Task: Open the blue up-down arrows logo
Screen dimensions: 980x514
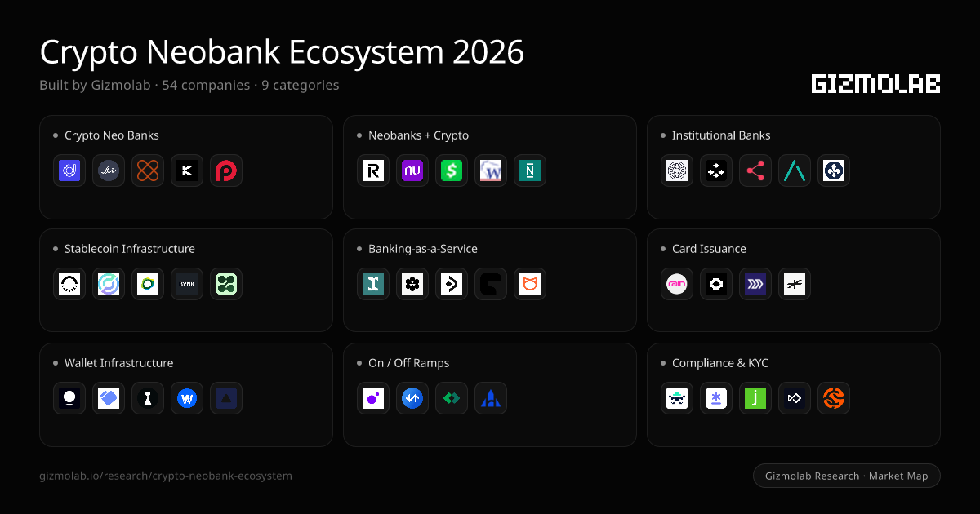Action: [412, 398]
